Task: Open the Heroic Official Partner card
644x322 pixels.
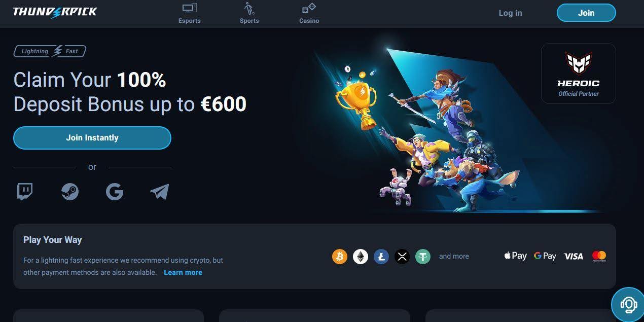Action: (579, 74)
